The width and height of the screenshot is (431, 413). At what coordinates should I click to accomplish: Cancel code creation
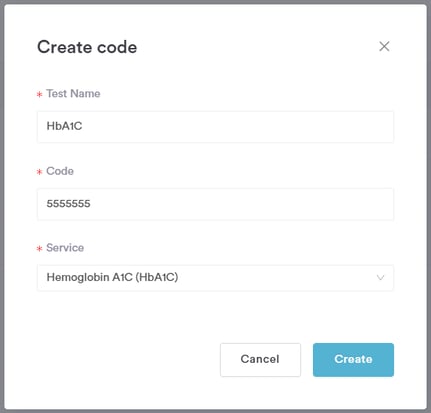260,360
